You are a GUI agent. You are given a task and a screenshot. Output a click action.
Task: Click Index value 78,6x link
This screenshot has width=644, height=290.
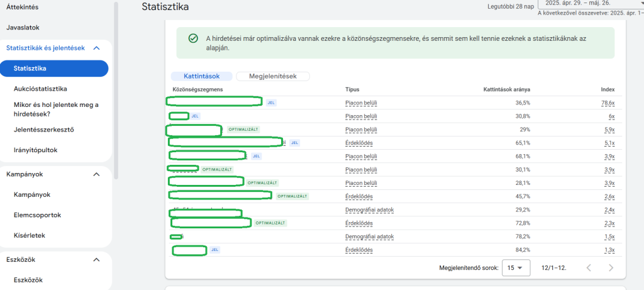[607, 103]
